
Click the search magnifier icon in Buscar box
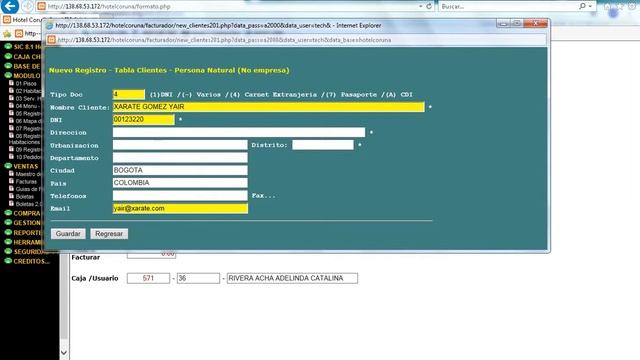coord(582,6)
